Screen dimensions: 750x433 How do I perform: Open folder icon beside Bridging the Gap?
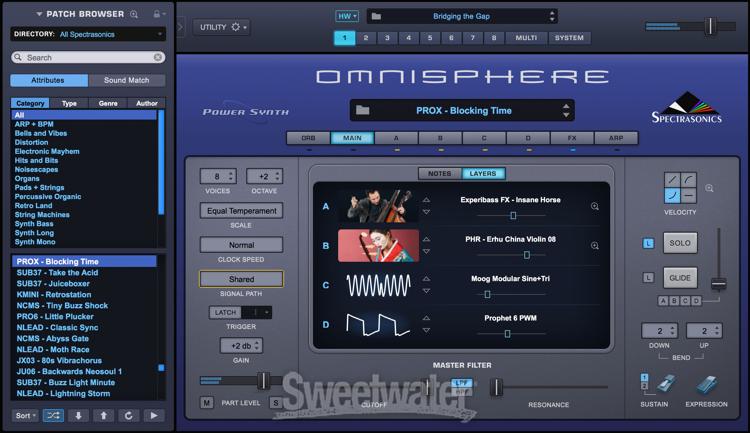[376, 16]
